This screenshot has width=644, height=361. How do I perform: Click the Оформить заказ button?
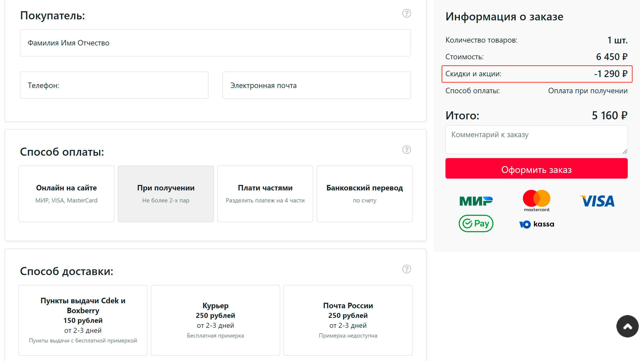tap(536, 168)
